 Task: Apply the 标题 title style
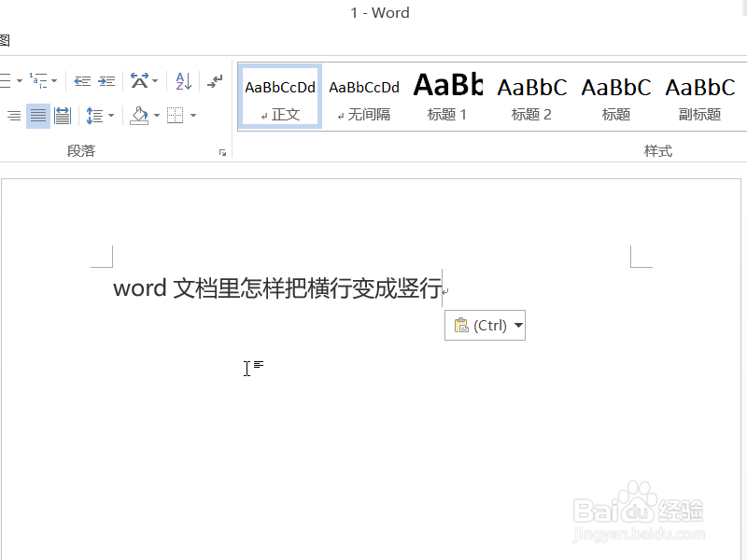coord(615,97)
